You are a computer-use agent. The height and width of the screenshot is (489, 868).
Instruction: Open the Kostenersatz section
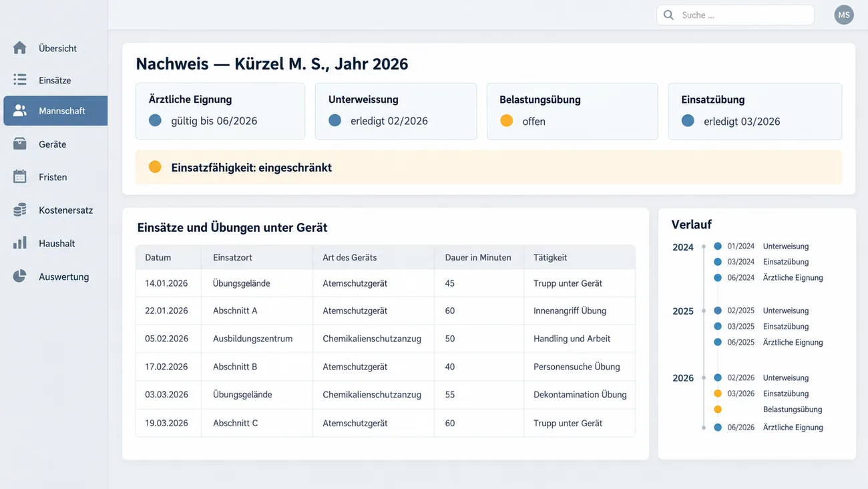pos(55,210)
